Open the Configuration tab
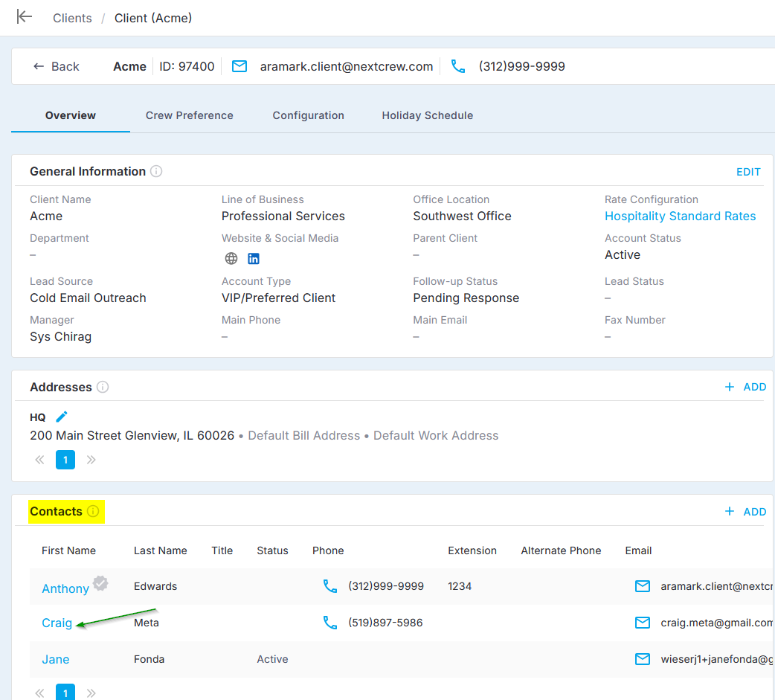Screen dimensions: 775x700 click(x=309, y=115)
